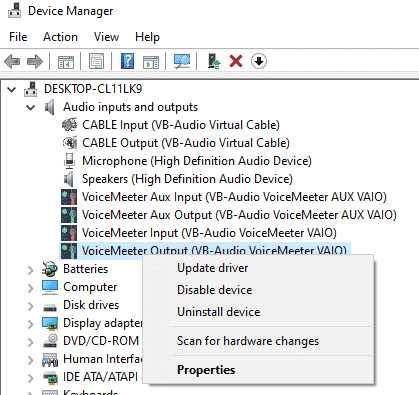Click the Device Manager title bar icon

click(14, 11)
